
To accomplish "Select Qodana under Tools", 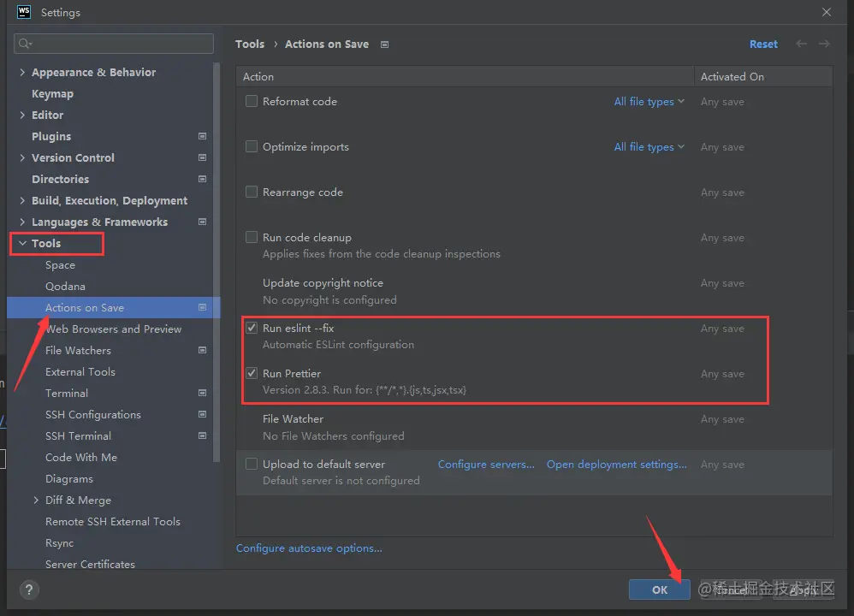I will 65,287.
